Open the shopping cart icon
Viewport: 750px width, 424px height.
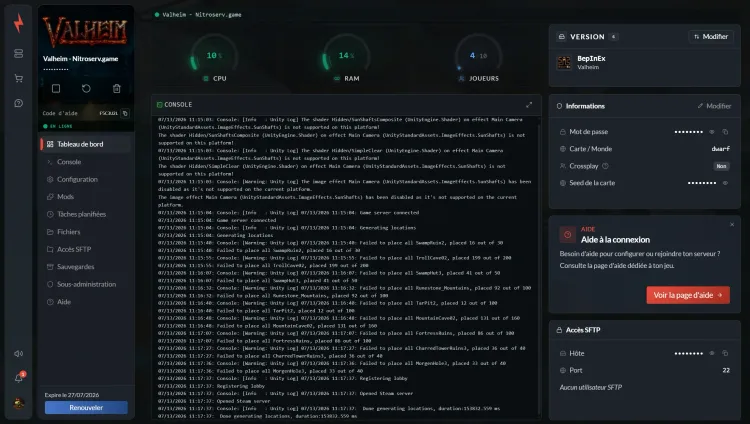(x=19, y=78)
